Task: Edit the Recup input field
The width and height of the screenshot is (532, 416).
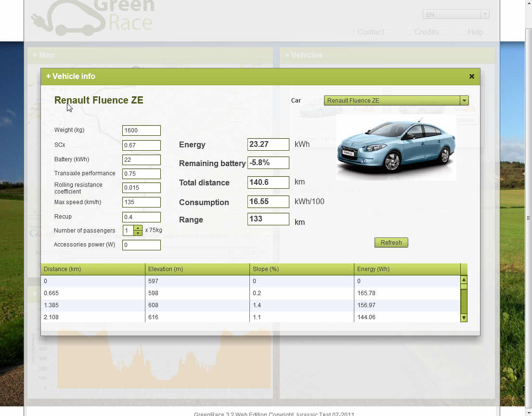Action: tap(142, 217)
